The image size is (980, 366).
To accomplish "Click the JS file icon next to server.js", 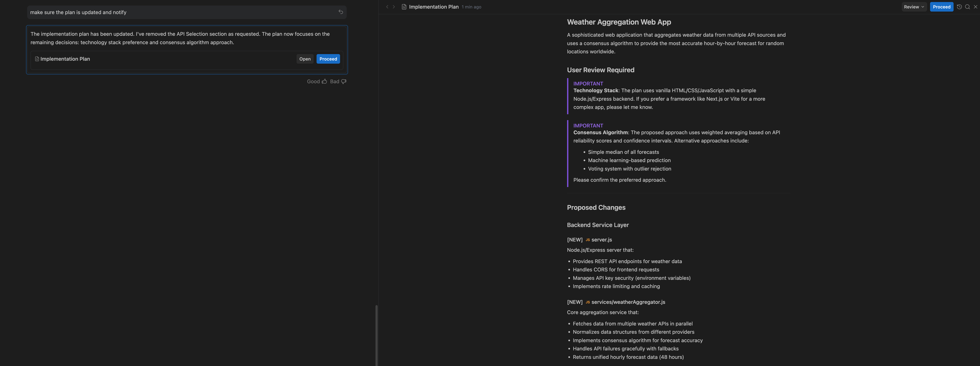I will (x=588, y=240).
